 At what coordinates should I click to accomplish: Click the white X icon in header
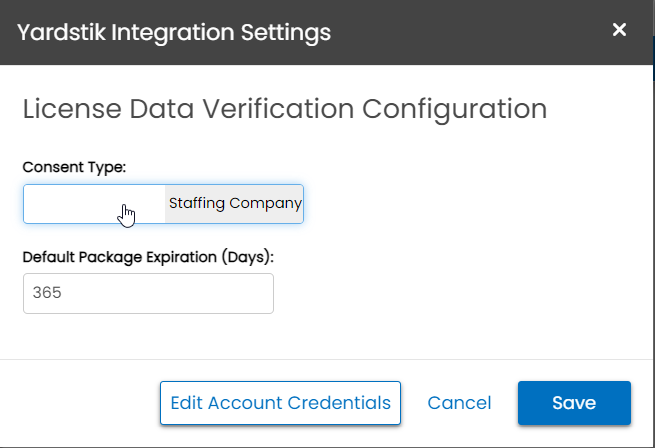click(x=619, y=30)
